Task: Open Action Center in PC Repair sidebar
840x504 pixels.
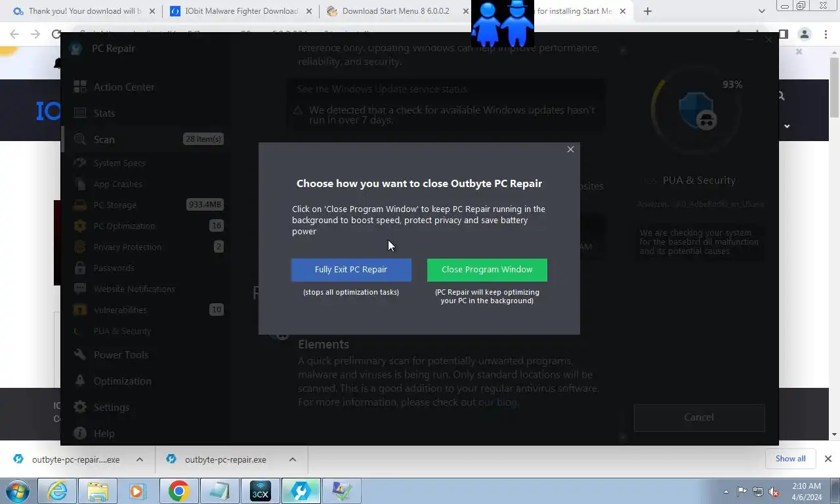Action: pos(124,87)
